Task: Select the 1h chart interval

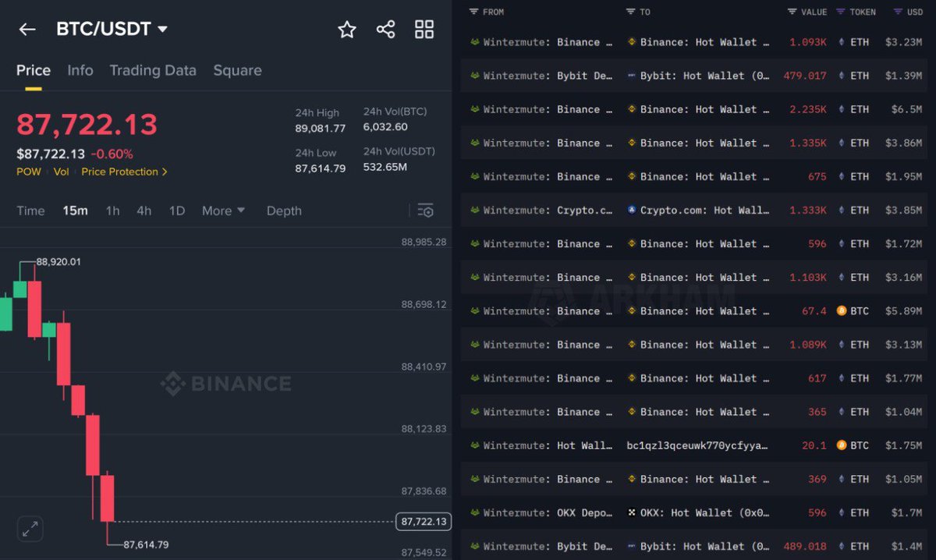Action: [x=113, y=211]
